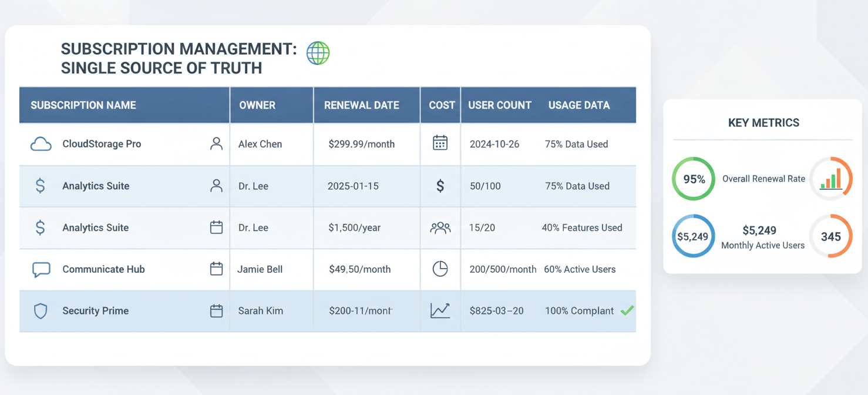868x395 pixels.
Task: Click the person icon in CloudStorage Pro row
Action: pyautogui.click(x=216, y=144)
